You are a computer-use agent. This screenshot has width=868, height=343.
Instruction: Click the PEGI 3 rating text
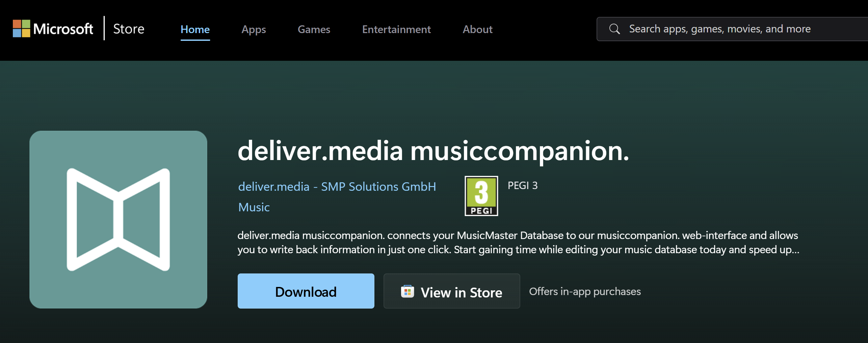tap(522, 185)
